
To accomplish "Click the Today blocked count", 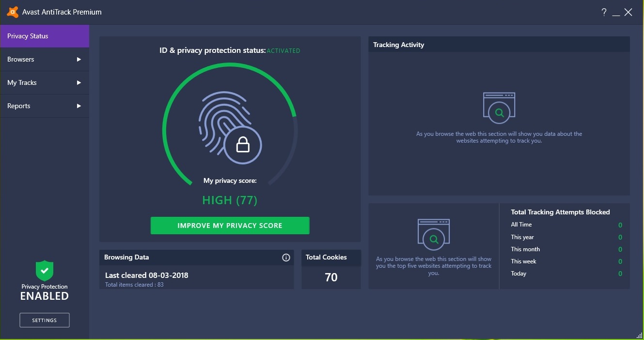I will point(620,274).
